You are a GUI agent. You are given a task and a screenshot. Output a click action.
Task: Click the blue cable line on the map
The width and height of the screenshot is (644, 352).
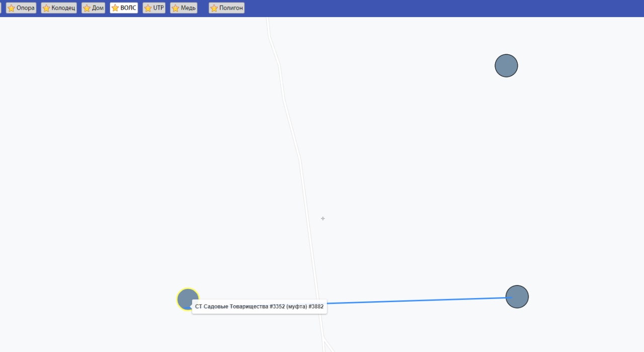coord(418,301)
